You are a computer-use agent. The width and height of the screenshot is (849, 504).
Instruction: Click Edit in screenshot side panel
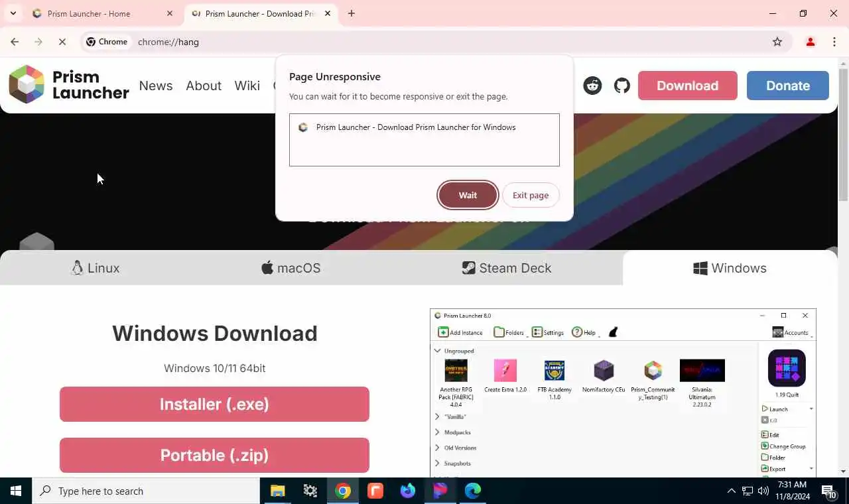[770, 435]
